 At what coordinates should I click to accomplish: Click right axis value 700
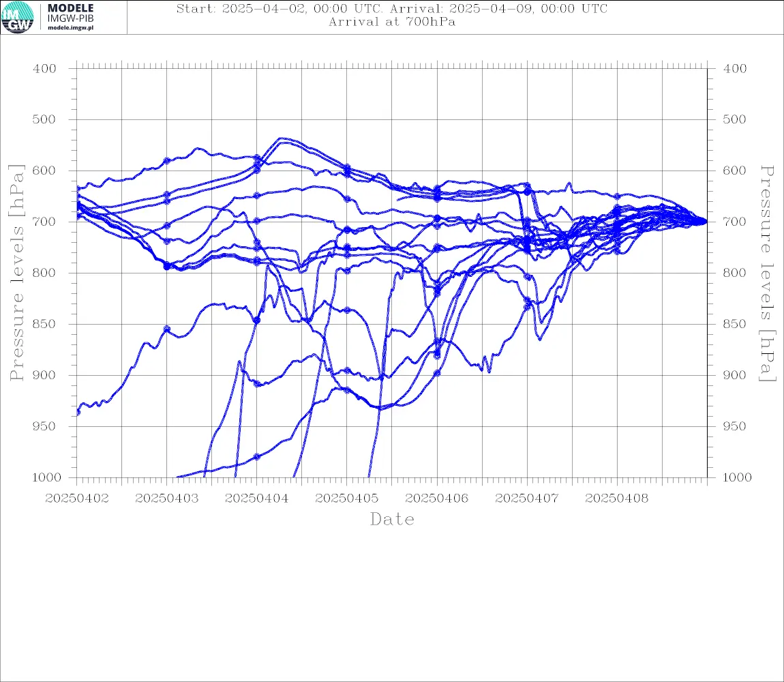pos(734,222)
